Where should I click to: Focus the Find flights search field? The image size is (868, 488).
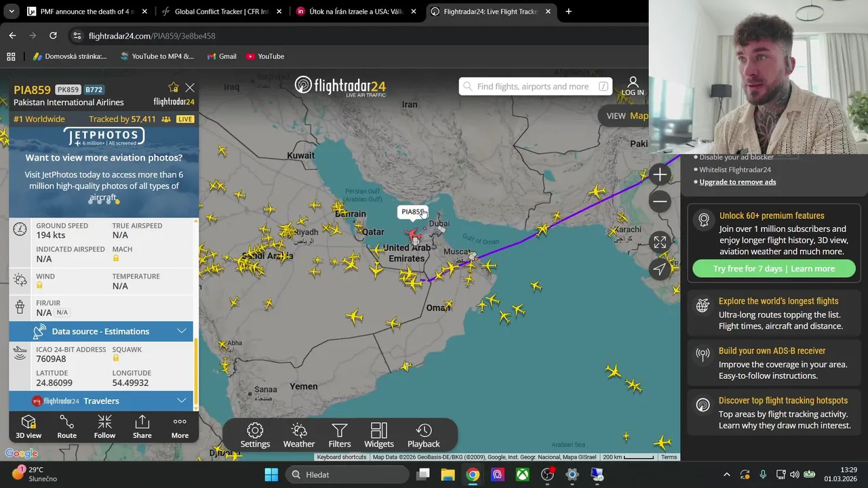pyautogui.click(x=535, y=86)
